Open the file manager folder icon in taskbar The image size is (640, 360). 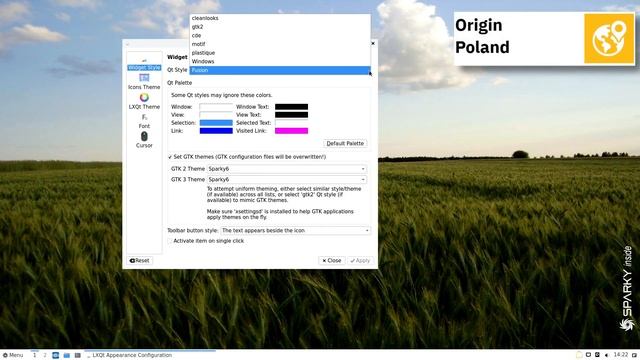(67, 356)
